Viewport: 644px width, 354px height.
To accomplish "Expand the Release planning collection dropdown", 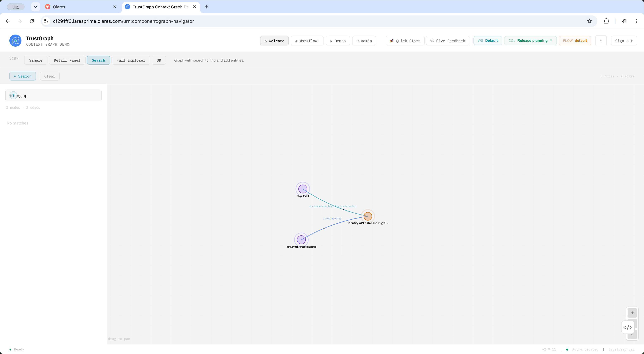I will (x=530, y=41).
